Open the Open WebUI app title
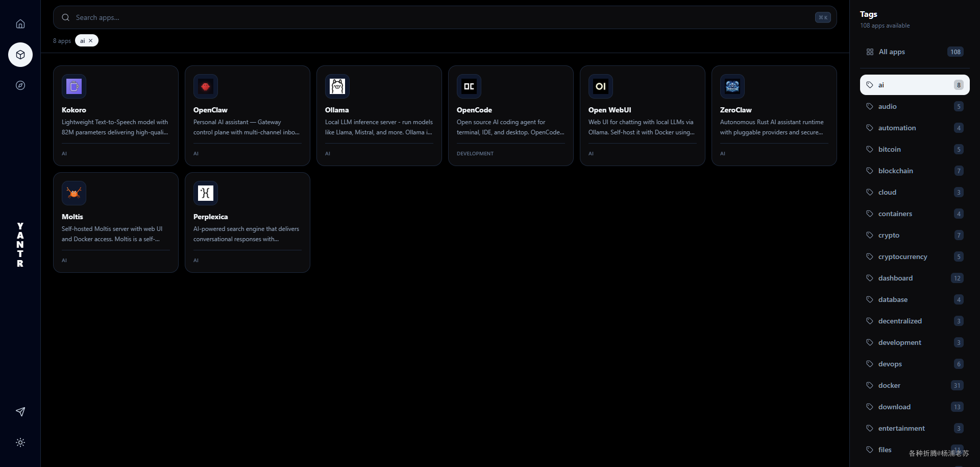Image resolution: width=980 pixels, height=467 pixels. click(609, 110)
